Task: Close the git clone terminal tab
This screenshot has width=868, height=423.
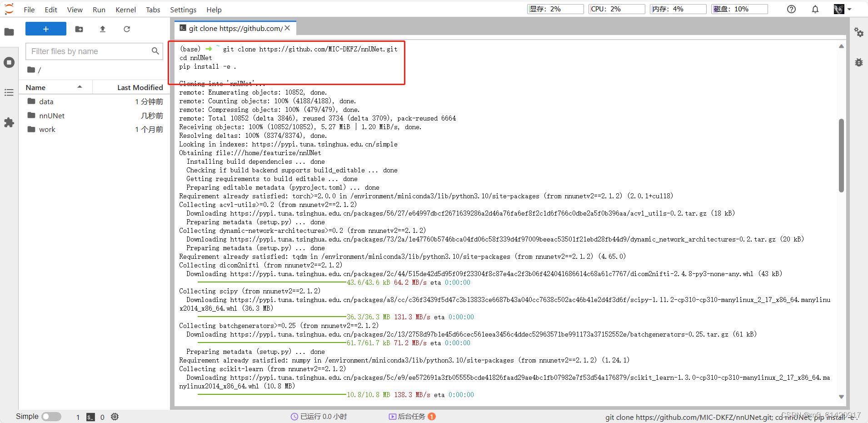Action: 287,28
